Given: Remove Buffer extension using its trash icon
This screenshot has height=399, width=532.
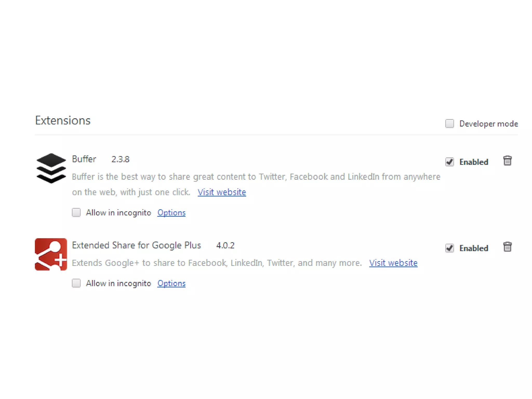Looking at the screenshot, I should click(507, 161).
